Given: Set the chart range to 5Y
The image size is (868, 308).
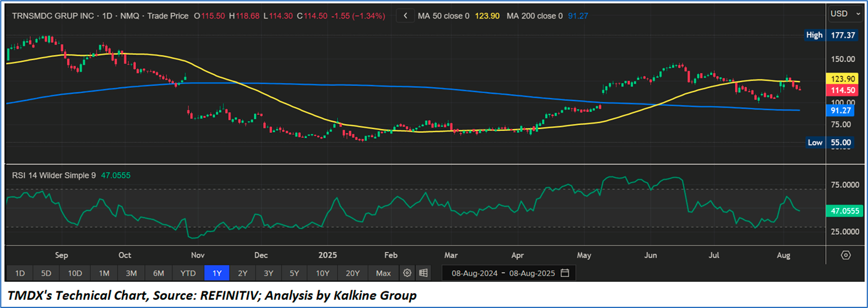Looking at the screenshot, I should [x=294, y=273].
